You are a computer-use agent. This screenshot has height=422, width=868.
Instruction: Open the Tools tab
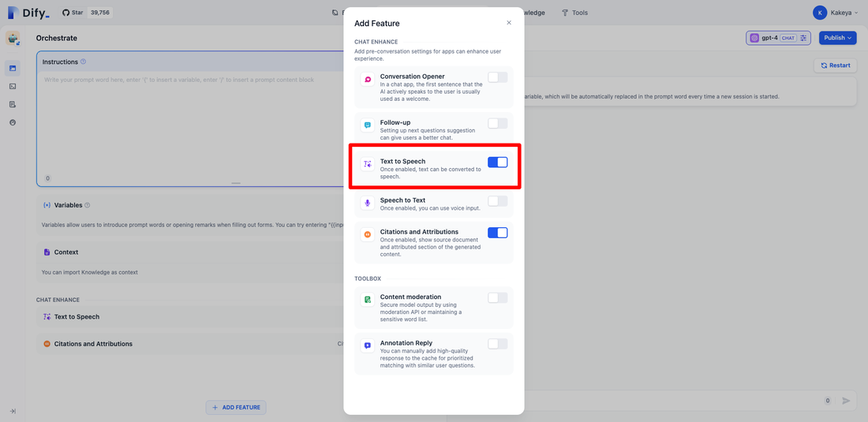click(574, 13)
